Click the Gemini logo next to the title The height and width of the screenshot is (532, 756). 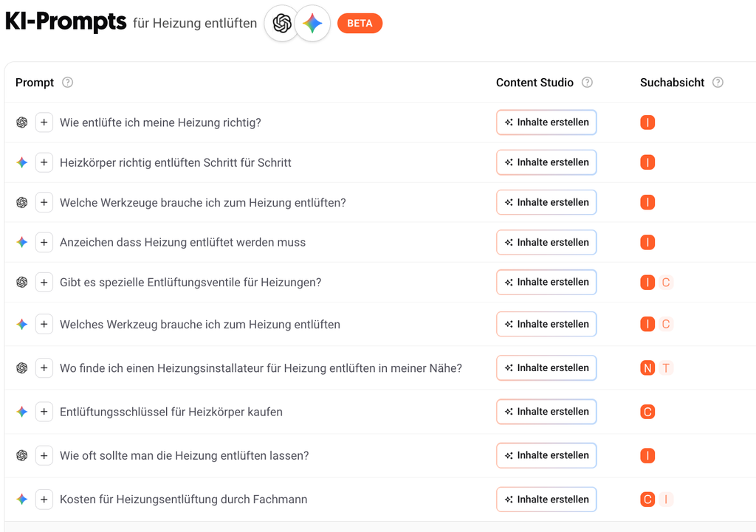pos(312,23)
